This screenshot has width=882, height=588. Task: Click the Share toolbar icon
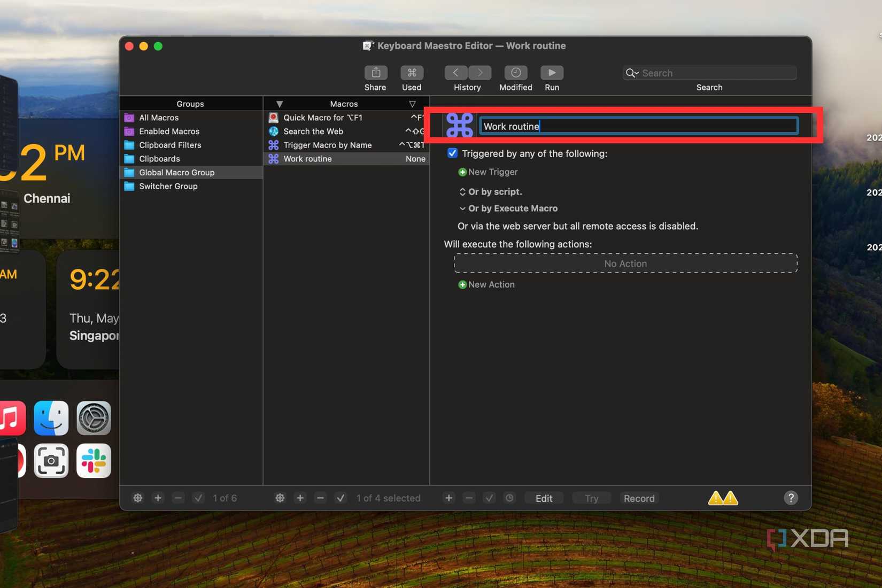click(x=375, y=72)
